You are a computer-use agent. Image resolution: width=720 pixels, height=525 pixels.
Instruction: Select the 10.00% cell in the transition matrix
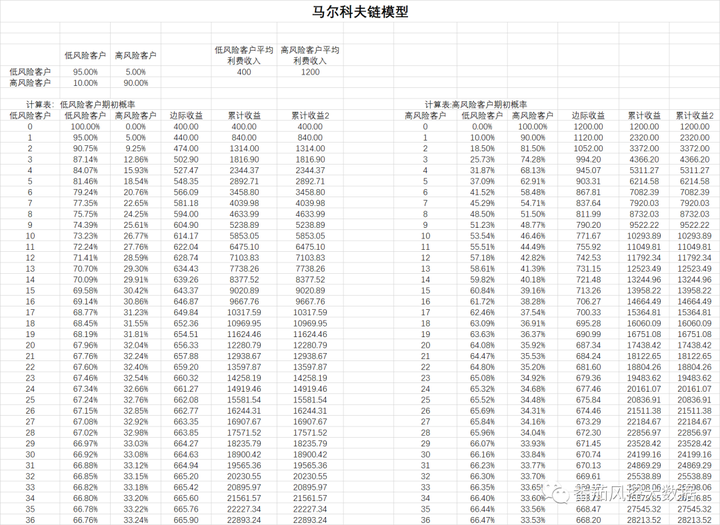85,83
